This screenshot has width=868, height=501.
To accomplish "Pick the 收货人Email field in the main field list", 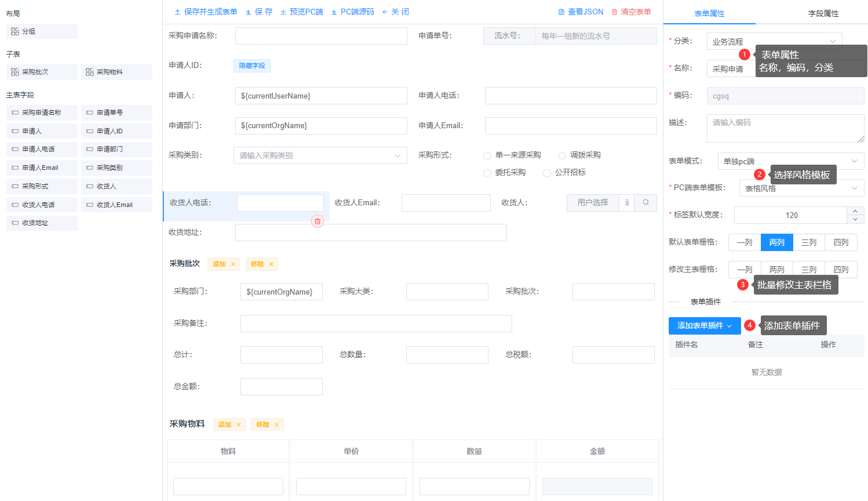I will pyautogui.click(x=116, y=205).
